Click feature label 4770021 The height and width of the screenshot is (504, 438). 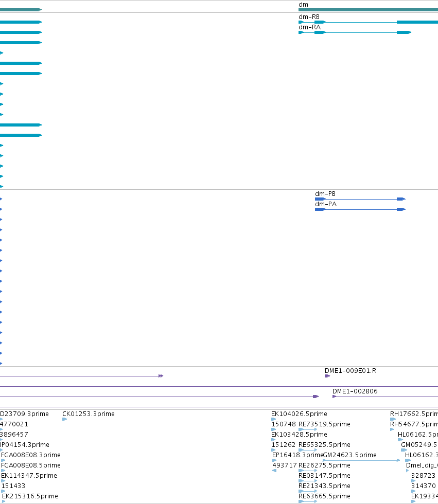pos(14,424)
